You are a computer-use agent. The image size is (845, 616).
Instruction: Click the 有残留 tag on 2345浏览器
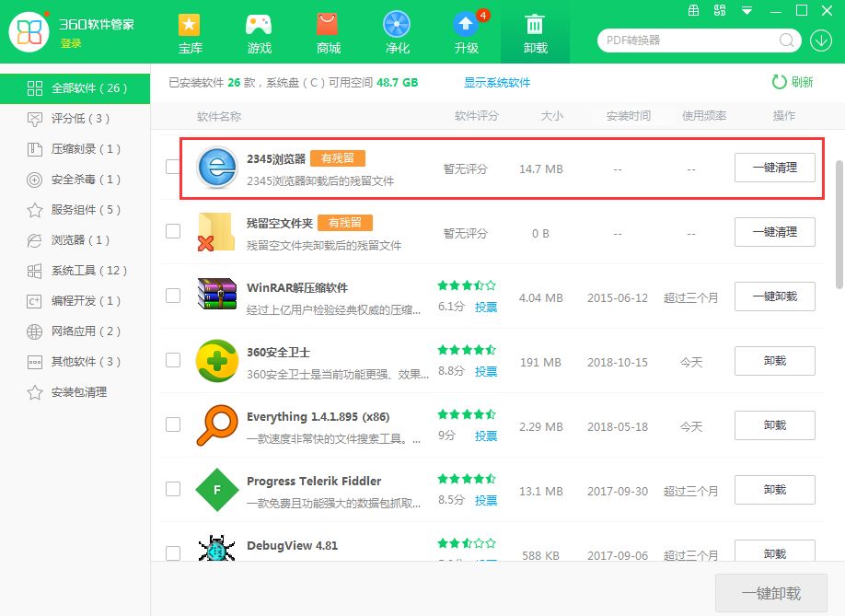pyautogui.click(x=338, y=158)
